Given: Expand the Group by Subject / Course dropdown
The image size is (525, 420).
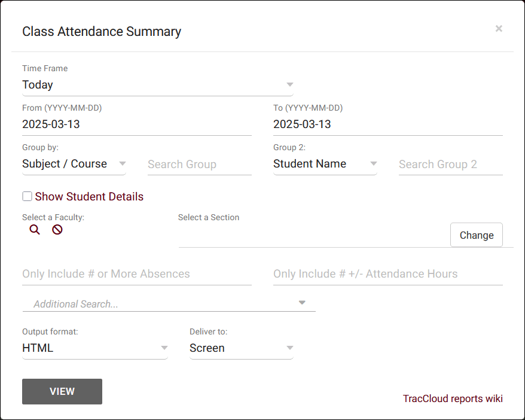Looking at the screenshot, I should (74, 164).
